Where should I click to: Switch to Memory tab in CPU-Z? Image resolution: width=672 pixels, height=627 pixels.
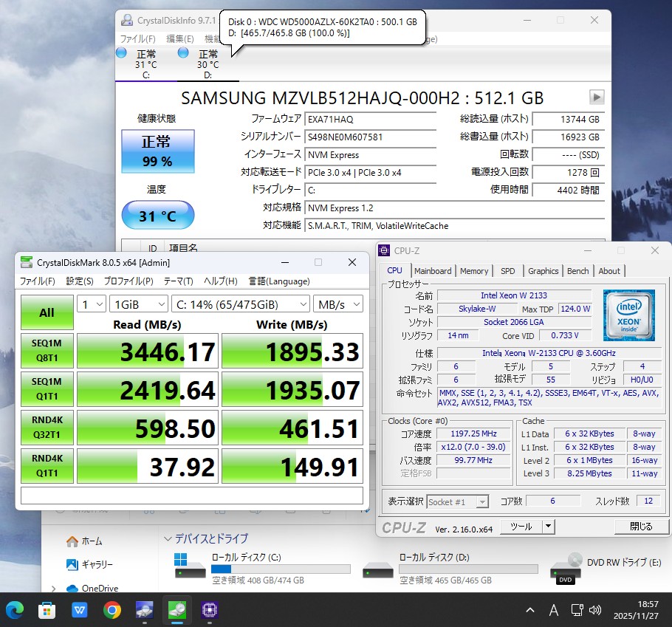click(474, 271)
